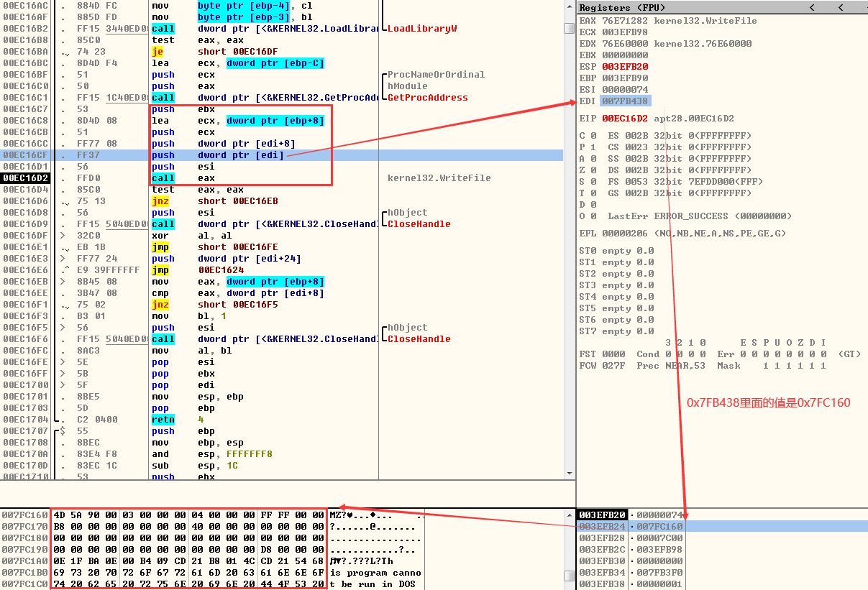This screenshot has width=868, height=590.
Task: Click the FST 0000 status word
Action: click(602, 354)
